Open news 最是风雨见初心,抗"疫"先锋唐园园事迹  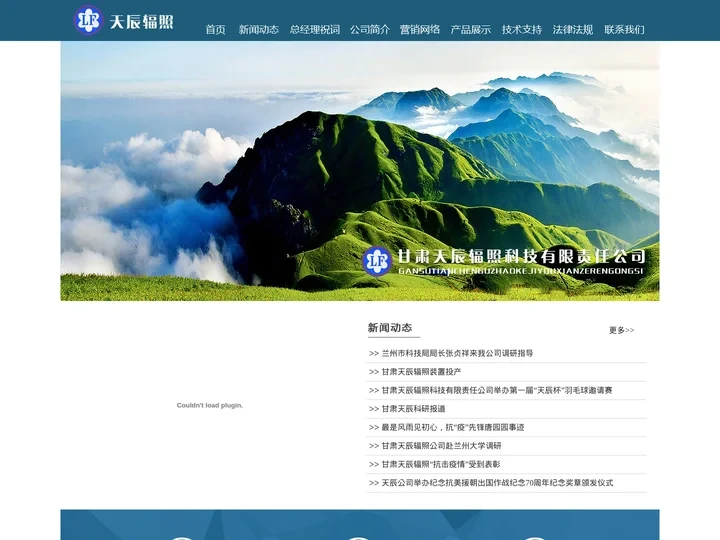(453, 428)
